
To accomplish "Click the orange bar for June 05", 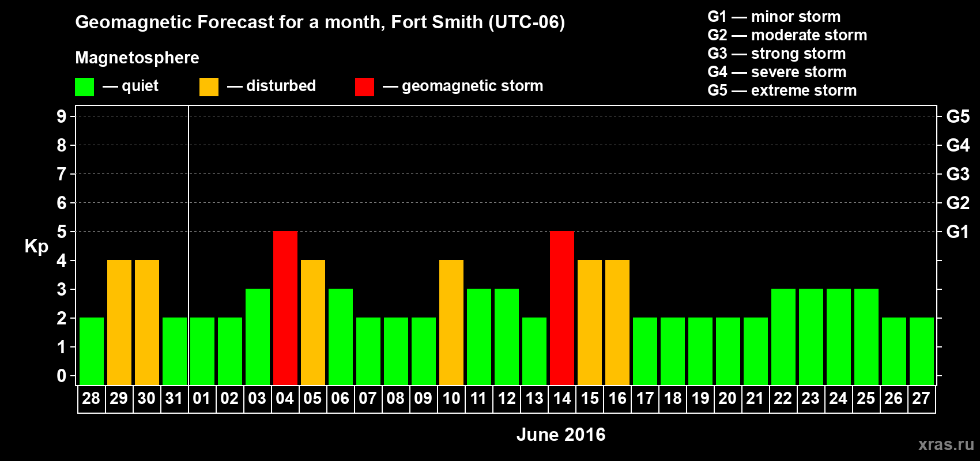I will (x=313, y=322).
